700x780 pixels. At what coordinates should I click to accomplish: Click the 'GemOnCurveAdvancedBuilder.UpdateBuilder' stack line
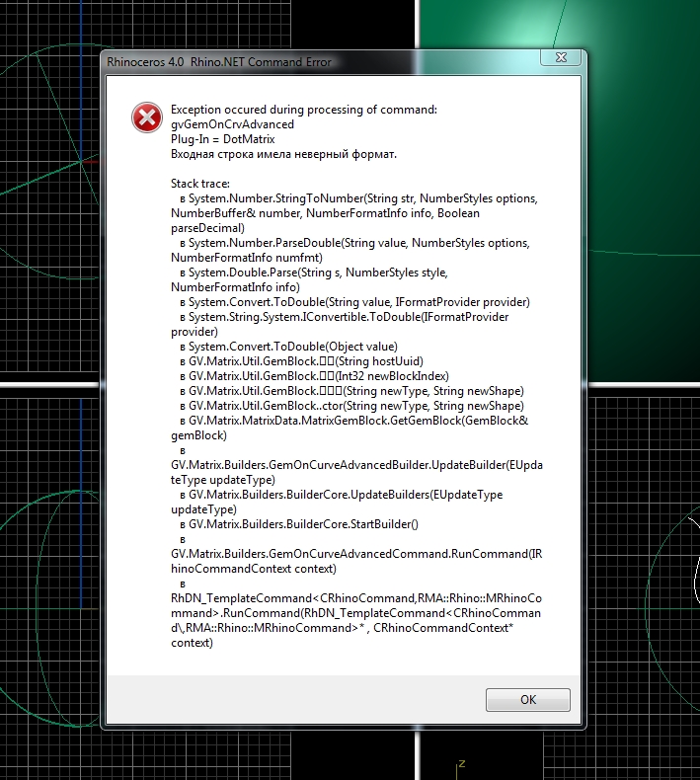pos(356,465)
